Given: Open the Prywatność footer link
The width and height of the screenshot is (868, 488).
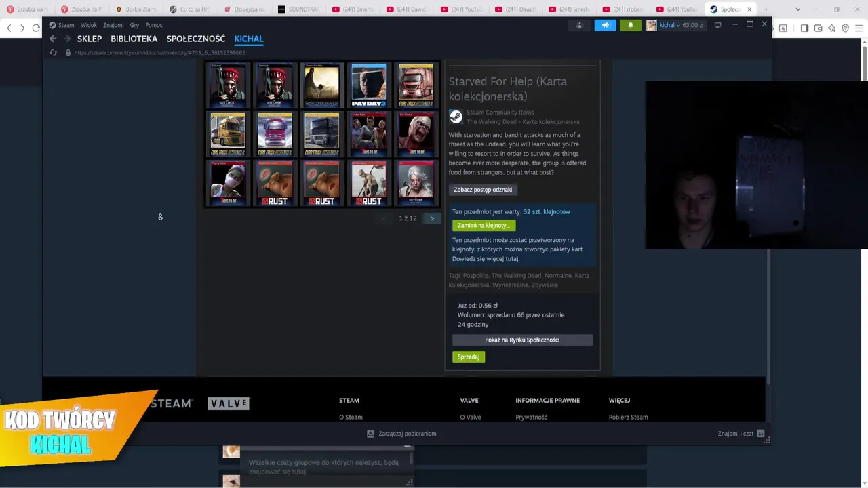Looking at the screenshot, I should pos(532,417).
